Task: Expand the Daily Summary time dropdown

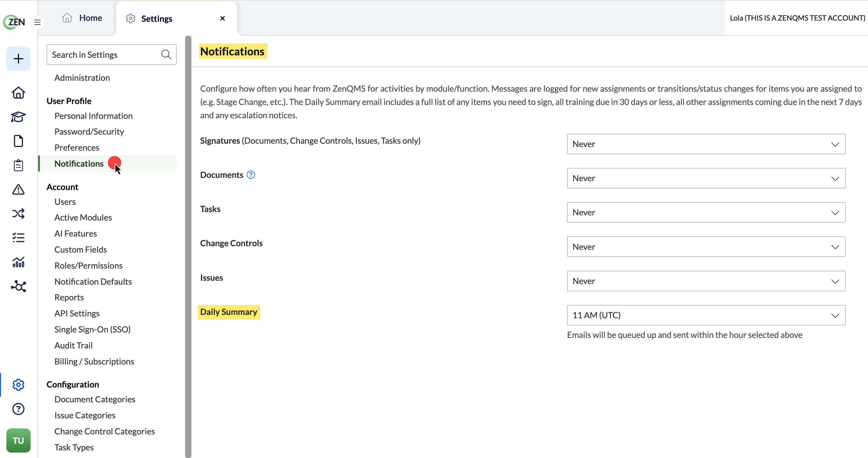Action: click(706, 315)
